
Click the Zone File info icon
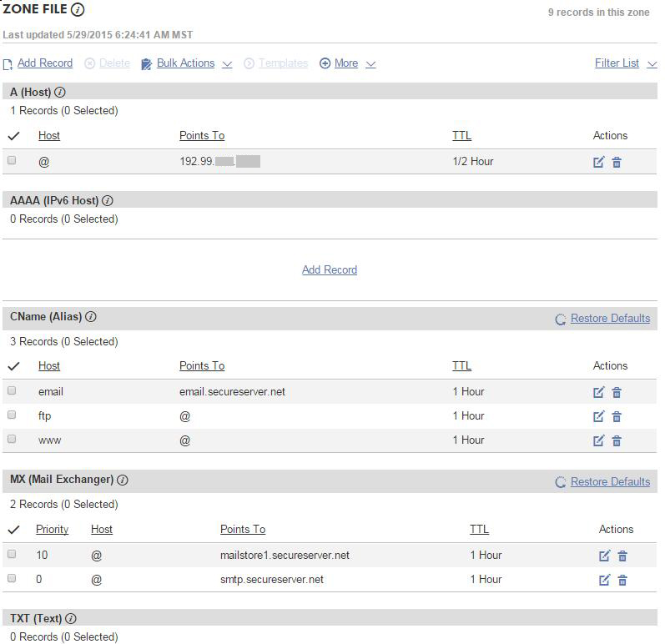click(78, 10)
